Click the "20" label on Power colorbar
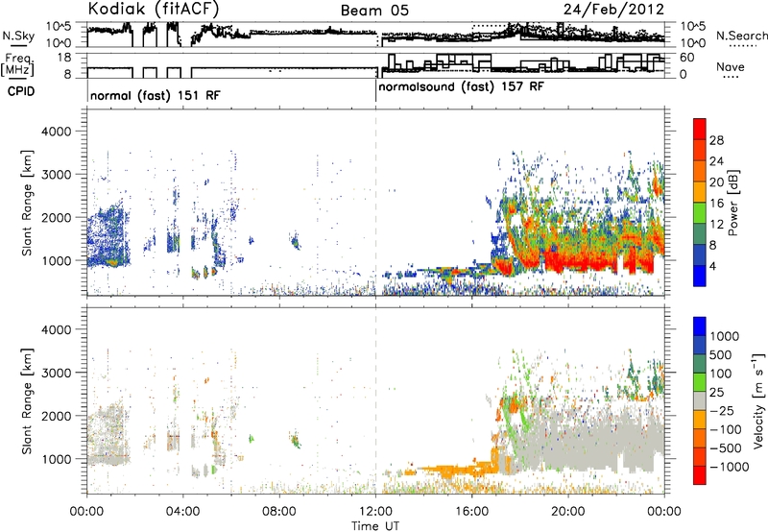The height and width of the screenshot is (532, 768). 716,182
